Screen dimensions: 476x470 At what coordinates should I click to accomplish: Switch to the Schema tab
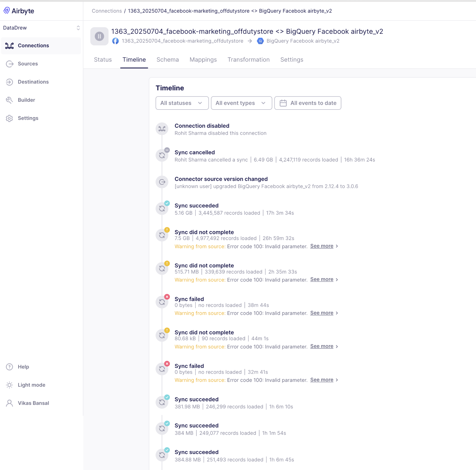tap(168, 60)
